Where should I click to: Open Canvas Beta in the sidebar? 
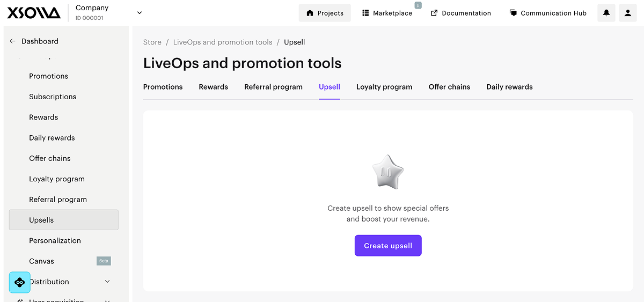pyautogui.click(x=42, y=261)
